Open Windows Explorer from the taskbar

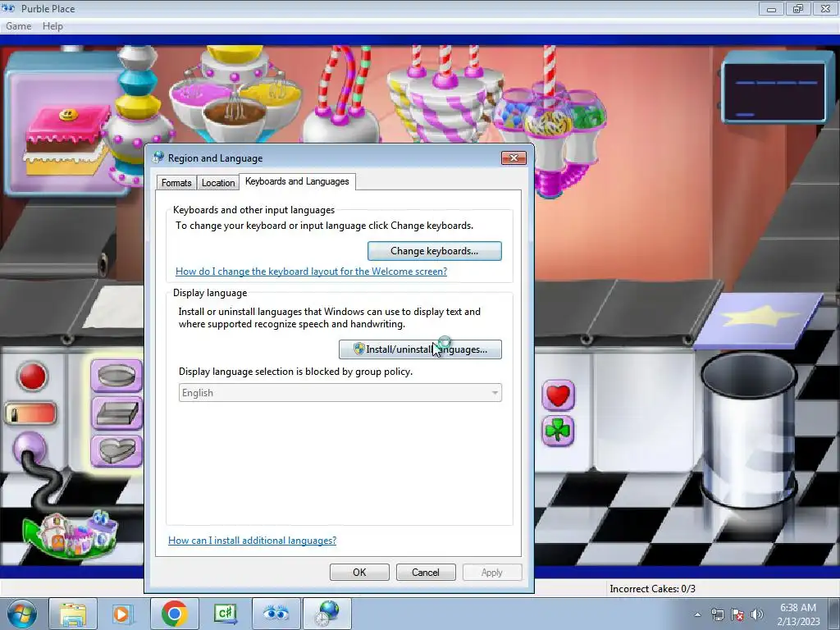(x=73, y=614)
